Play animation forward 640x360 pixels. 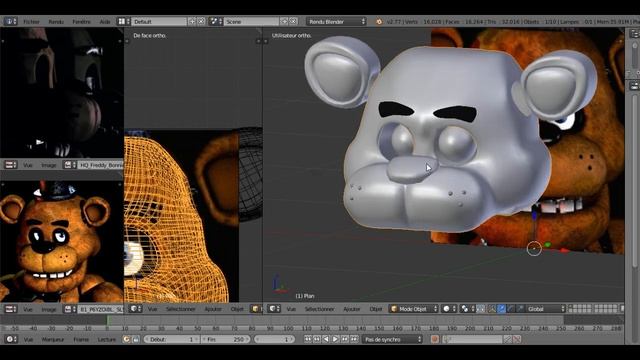pos(336,339)
